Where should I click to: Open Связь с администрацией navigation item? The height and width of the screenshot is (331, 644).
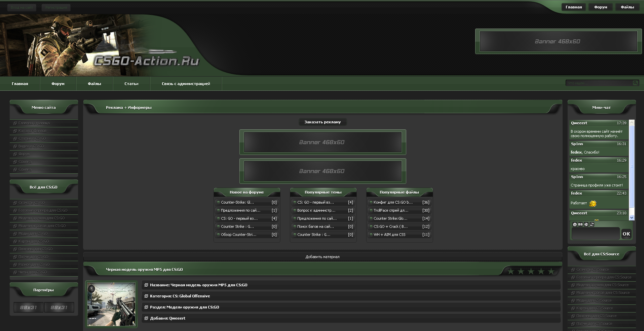(x=186, y=84)
